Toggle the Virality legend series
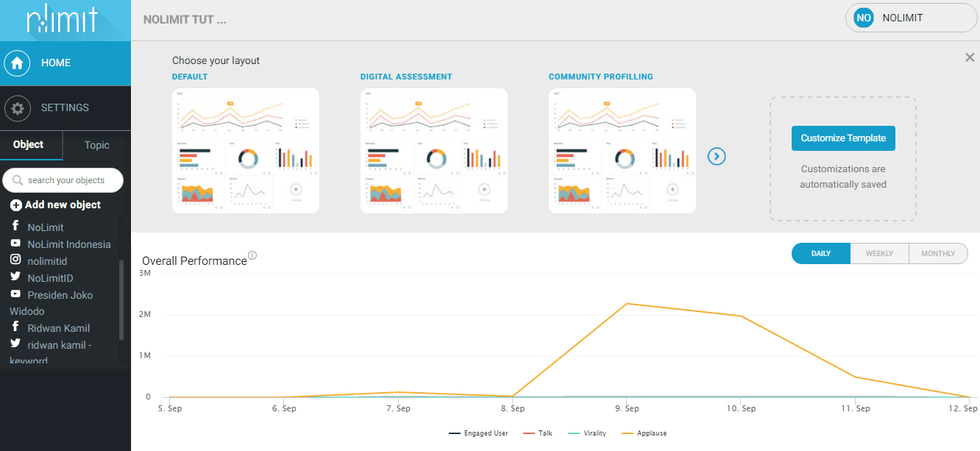The width and height of the screenshot is (980, 451). [587, 433]
